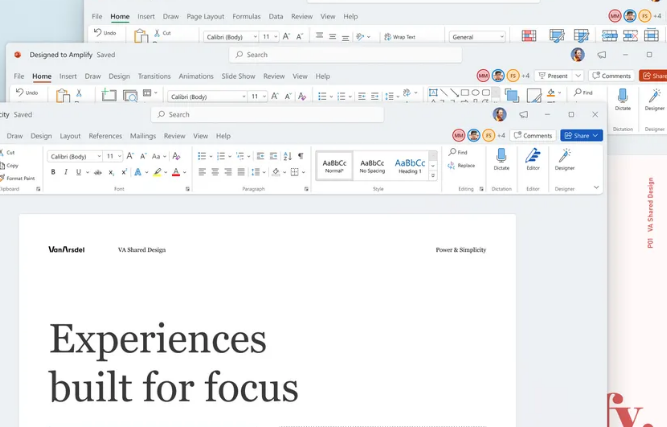Click Search box in PowerPoint title bar

point(345,55)
